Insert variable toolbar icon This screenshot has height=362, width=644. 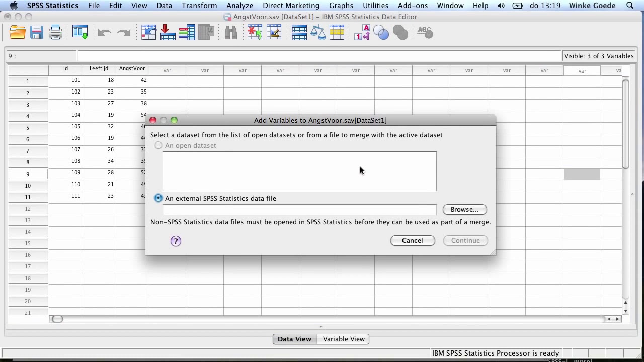274,33
